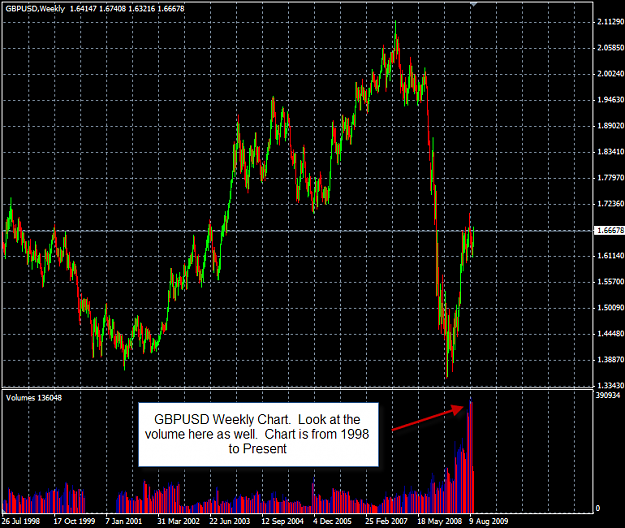The image size is (625, 528).
Task: Click the GBPUSD Weekly Chart annotation text box
Action: (258, 434)
